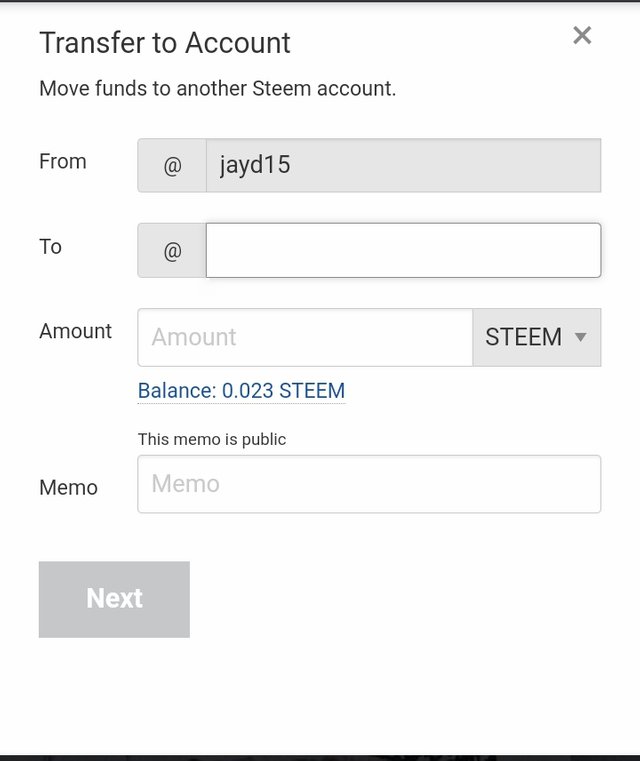Click the To label
640x761 pixels.
(x=51, y=246)
